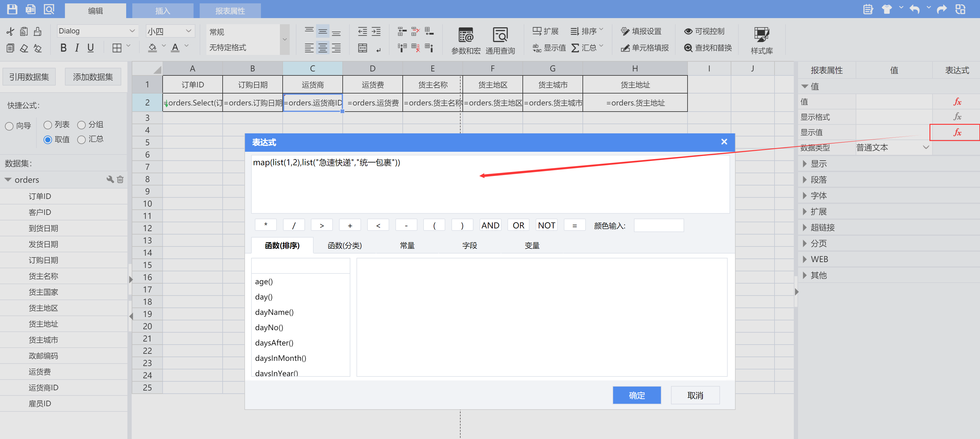Select the 分组 radio option
This screenshot has width=980, height=439.
tap(81, 125)
